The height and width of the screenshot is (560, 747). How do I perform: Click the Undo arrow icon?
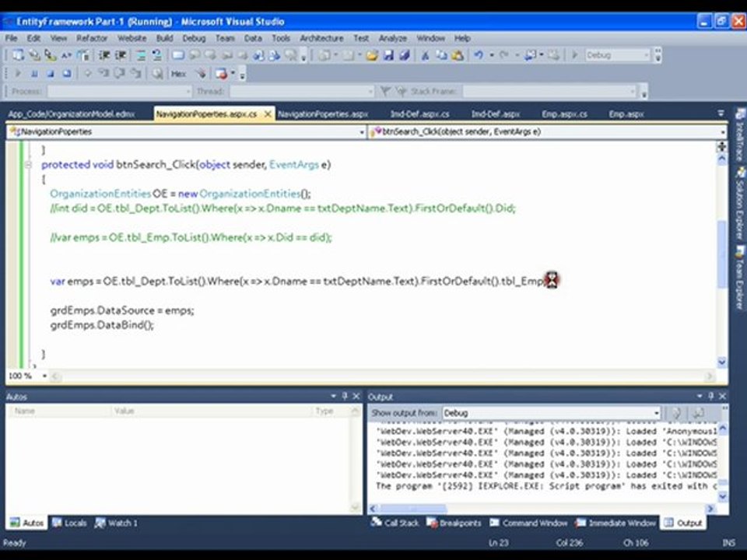click(x=479, y=55)
